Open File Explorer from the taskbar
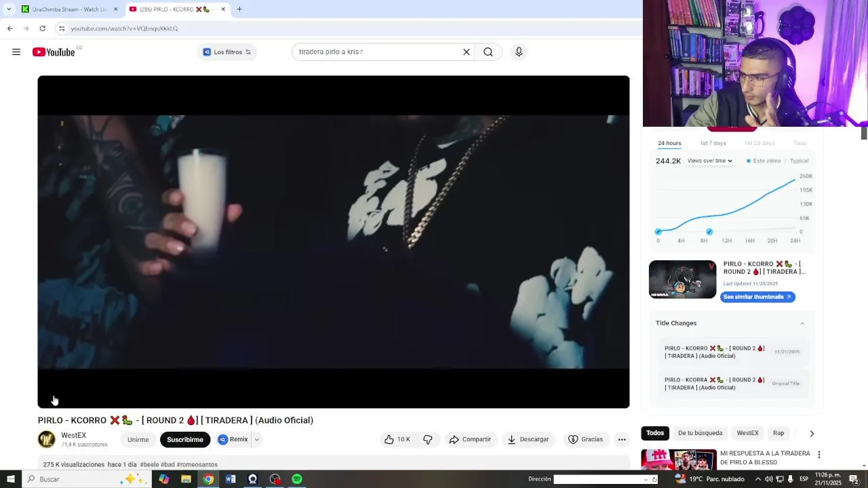 (186, 479)
